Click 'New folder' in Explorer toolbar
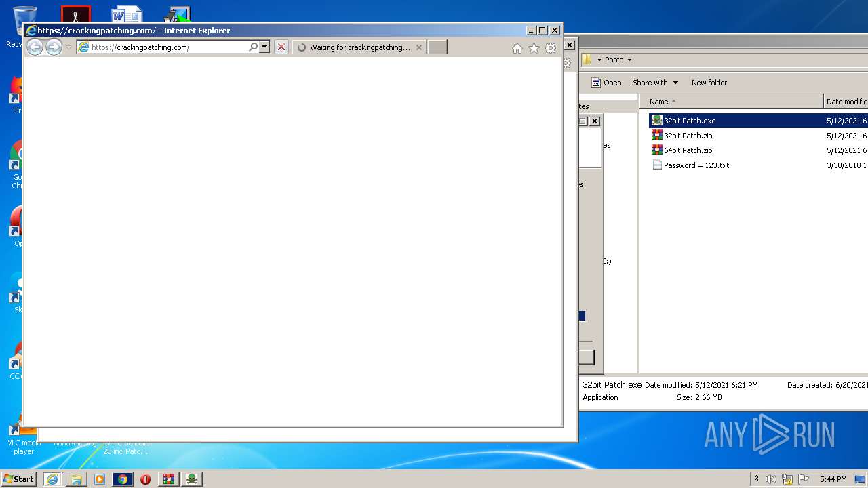868x488 pixels. coord(709,83)
